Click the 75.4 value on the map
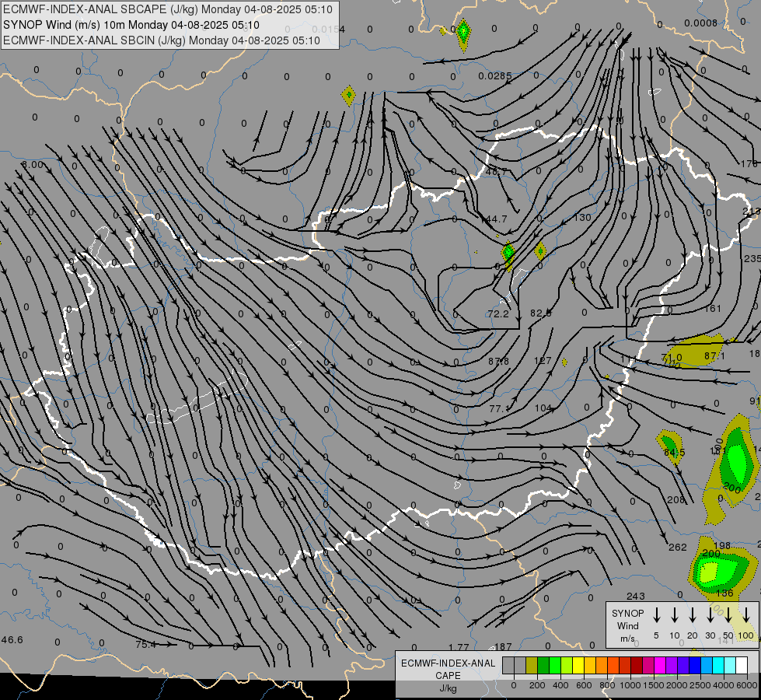Viewport: 761px width, 700px height. click(146, 645)
